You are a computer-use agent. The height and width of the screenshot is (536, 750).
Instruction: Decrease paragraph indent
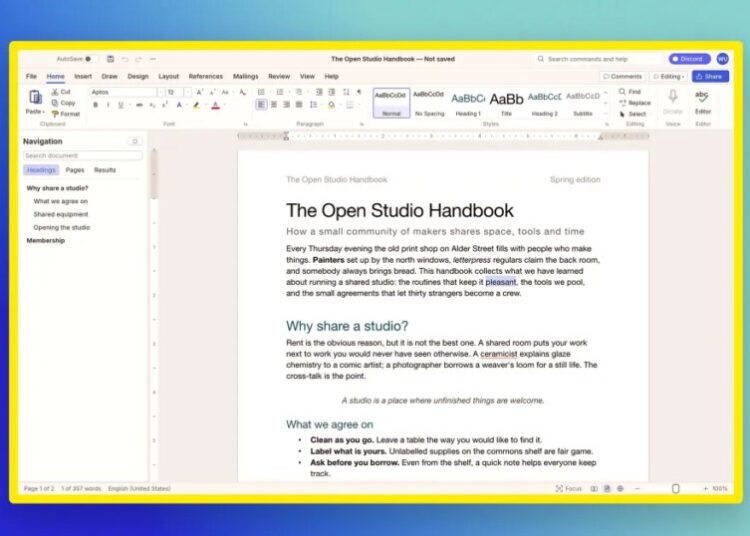319,92
